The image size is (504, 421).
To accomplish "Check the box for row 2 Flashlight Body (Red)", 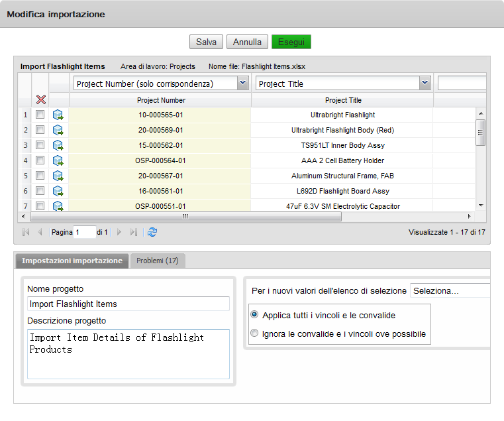I will [x=40, y=130].
